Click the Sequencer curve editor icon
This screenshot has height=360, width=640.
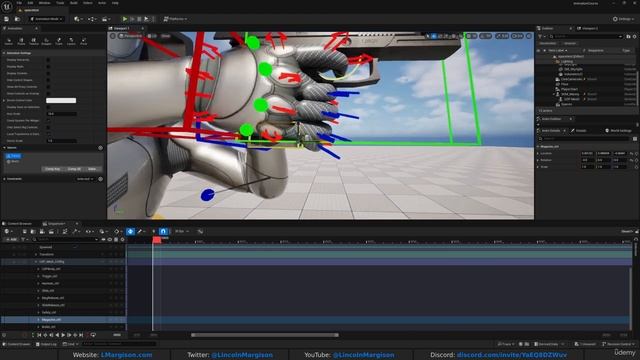click(200, 231)
